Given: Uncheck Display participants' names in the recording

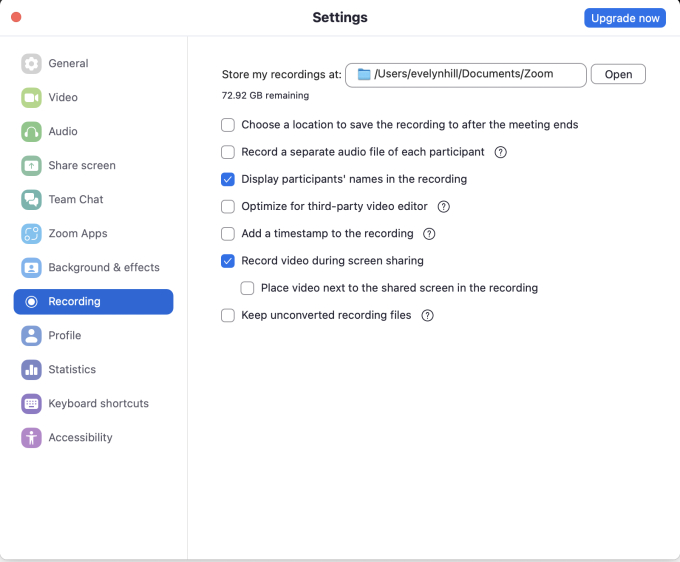Looking at the screenshot, I should pyautogui.click(x=228, y=180).
